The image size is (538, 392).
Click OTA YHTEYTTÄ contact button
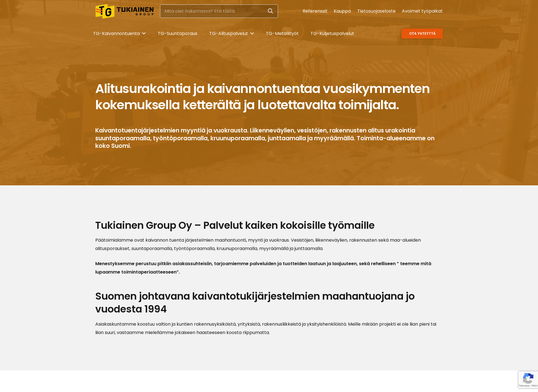coord(422,33)
